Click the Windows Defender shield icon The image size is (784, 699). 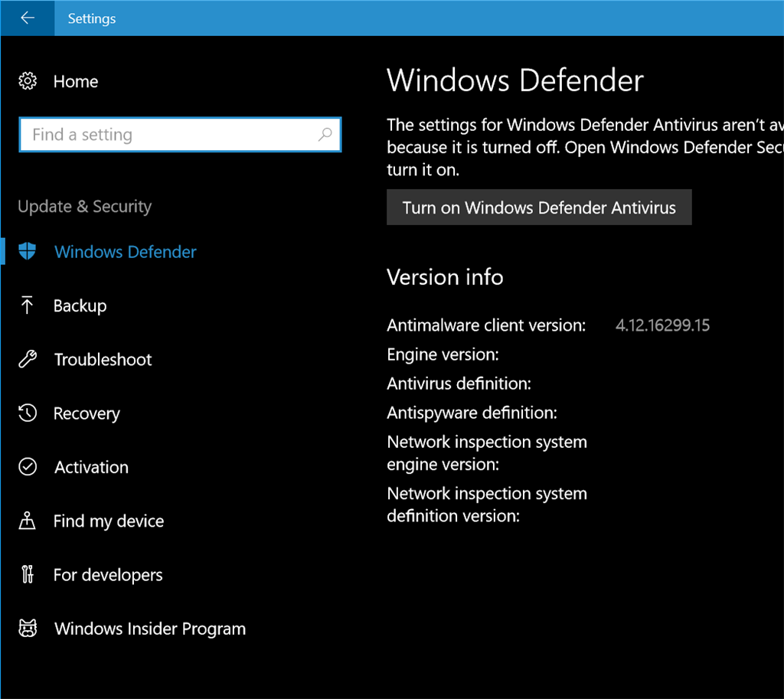tap(27, 251)
